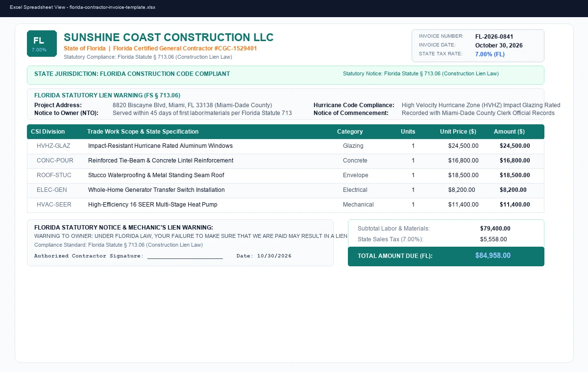This screenshot has height=372, width=588.
Task: Select the Notice of Commencement recorded value
Action: pyautogui.click(x=478, y=113)
